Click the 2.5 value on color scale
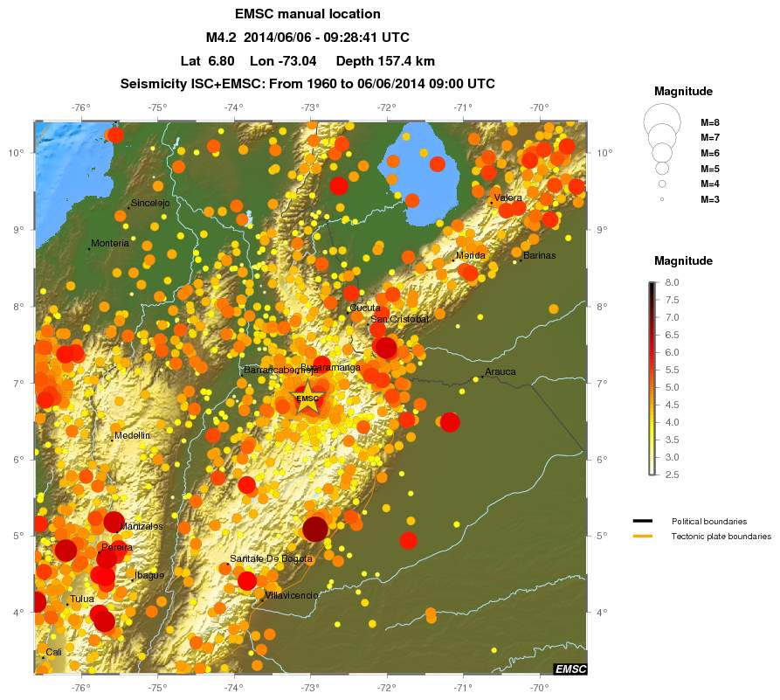 coord(672,475)
